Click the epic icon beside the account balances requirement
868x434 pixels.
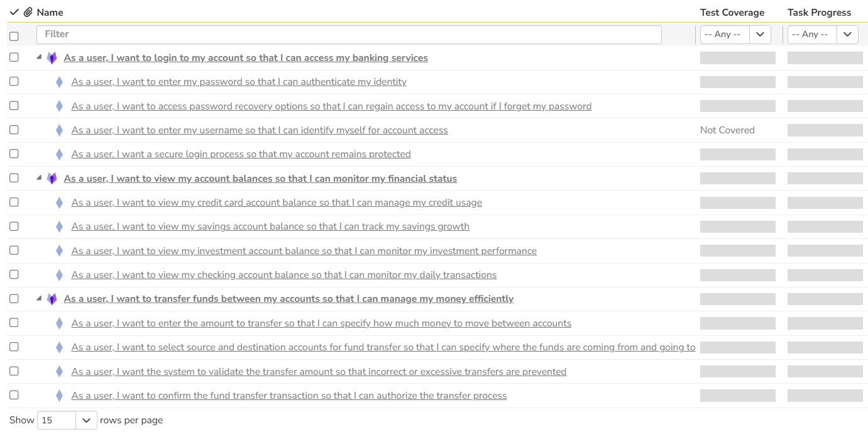[x=52, y=179]
